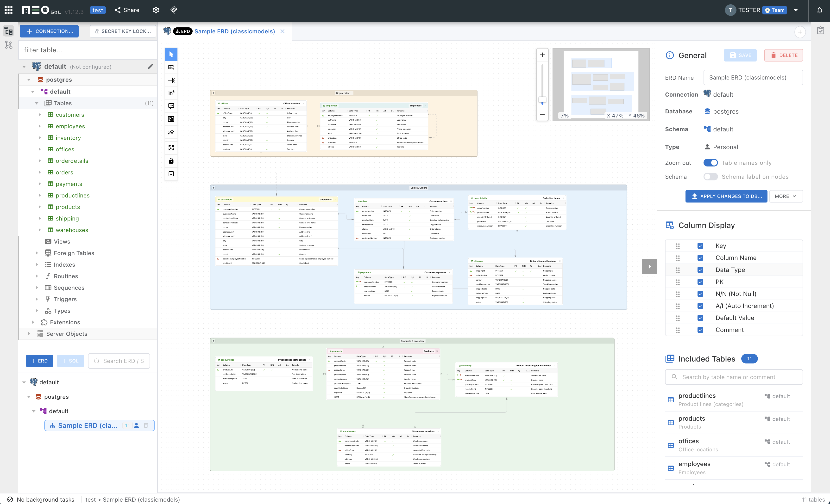
Task: Expand the customers table node
Action: click(40, 115)
